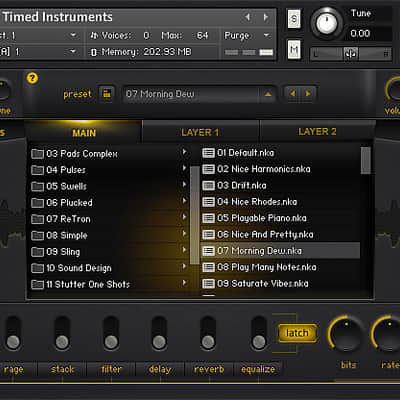Flip the stack switch

62,333
